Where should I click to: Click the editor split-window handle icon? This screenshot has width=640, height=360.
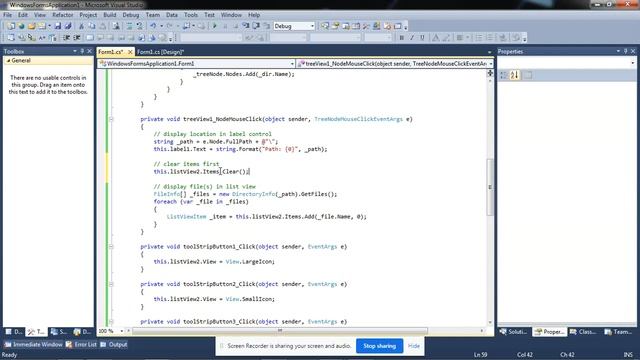click(490, 73)
